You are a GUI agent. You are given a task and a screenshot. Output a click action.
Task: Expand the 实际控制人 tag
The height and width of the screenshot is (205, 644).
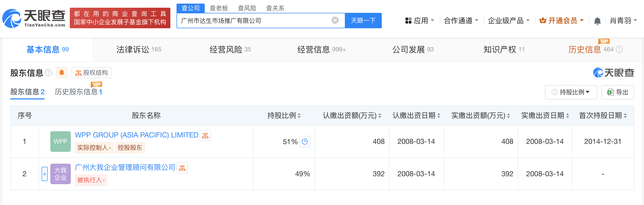point(94,148)
